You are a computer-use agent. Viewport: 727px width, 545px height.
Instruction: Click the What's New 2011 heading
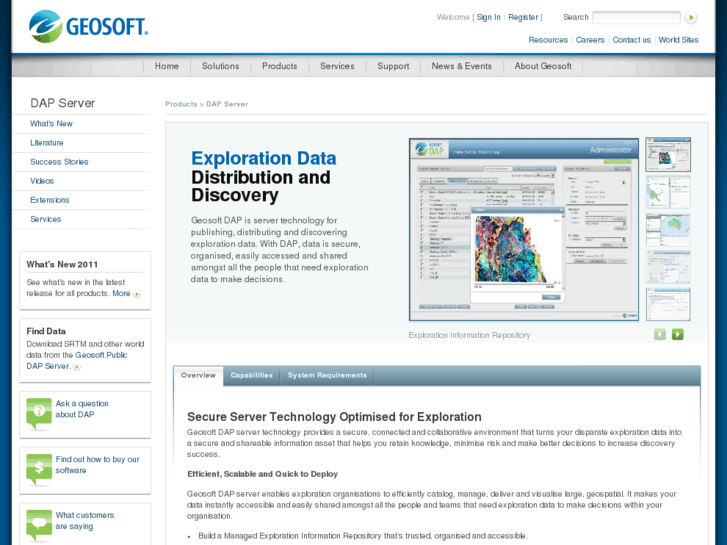[62, 264]
